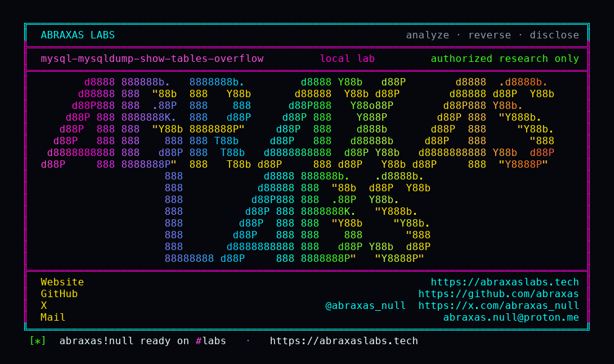The width and height of the screenshot is (614, 364).
Task: Click the abraxas.null@proton.me email address
Action: (511, 318)
